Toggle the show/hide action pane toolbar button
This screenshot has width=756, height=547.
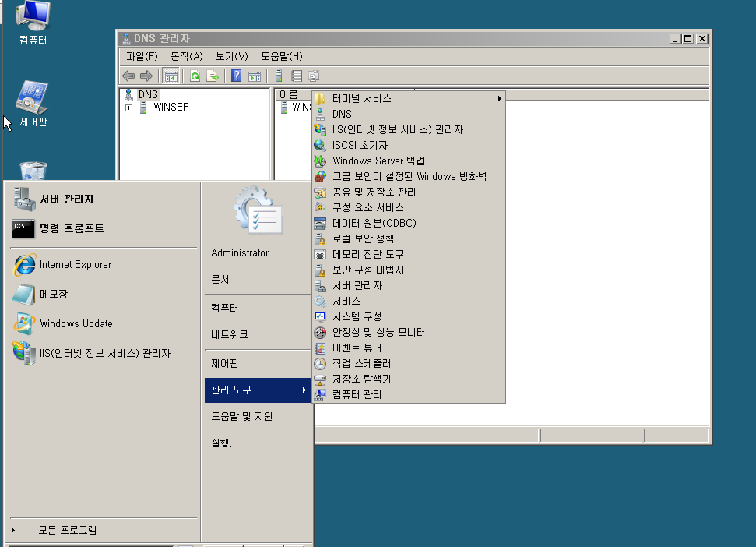tap(254, 76)
